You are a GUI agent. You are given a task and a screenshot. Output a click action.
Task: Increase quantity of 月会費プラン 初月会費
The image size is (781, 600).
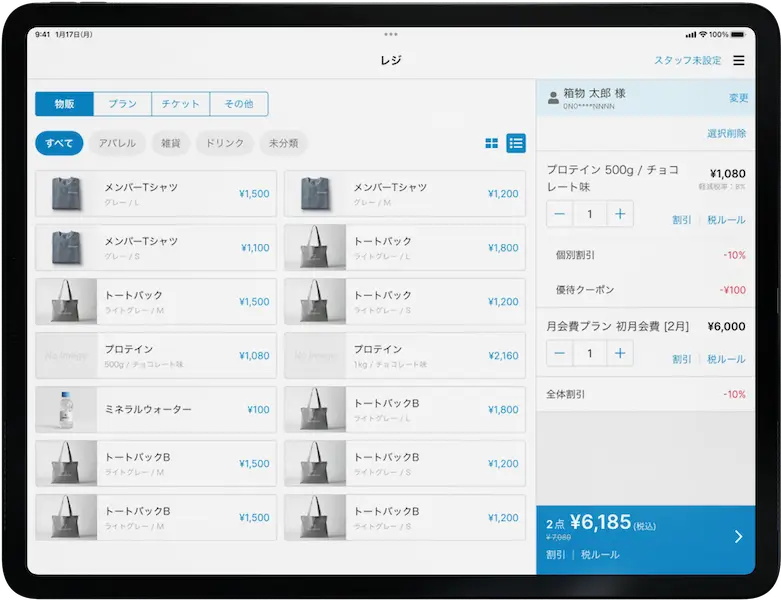click(x=620, y=353)
